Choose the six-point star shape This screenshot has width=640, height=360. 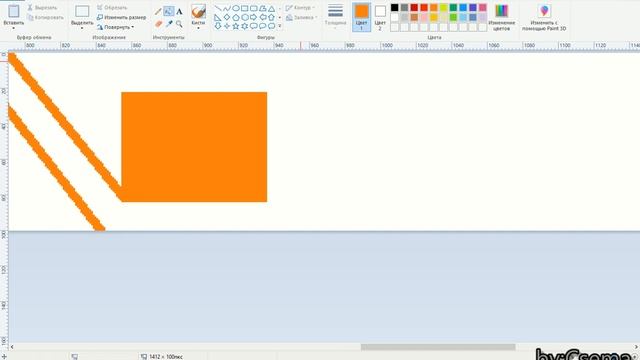(245, 26)
